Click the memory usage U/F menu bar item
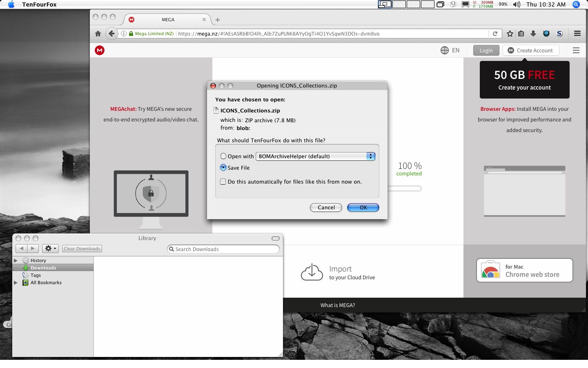Image resolution: width=588 pixels, height=368 pixels. tap(483, 4)
